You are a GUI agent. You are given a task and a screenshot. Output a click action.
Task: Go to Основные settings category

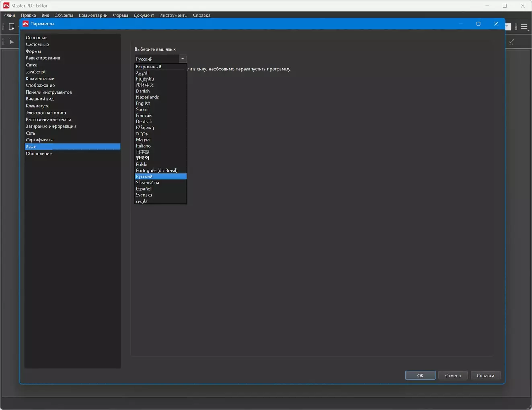37,38
